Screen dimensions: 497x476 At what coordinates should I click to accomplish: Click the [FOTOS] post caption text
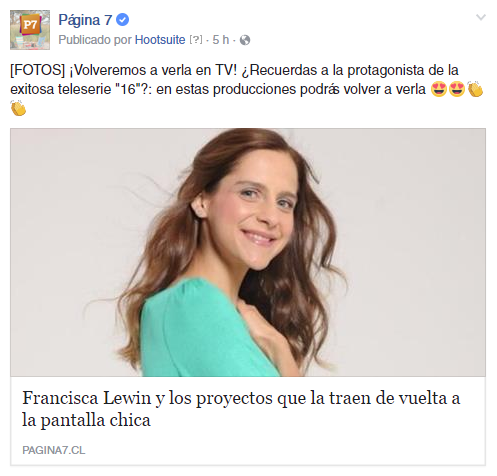(247, 89)
